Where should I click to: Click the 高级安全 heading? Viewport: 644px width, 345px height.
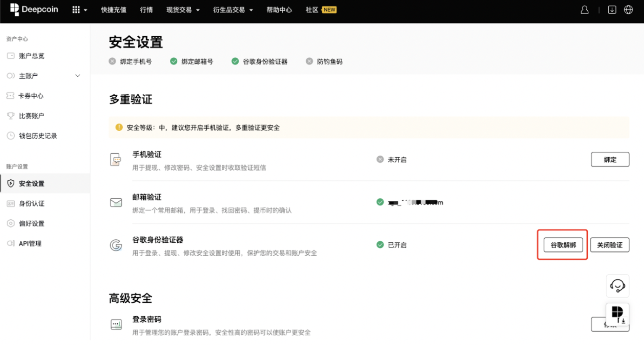click(x=131, y=298)
